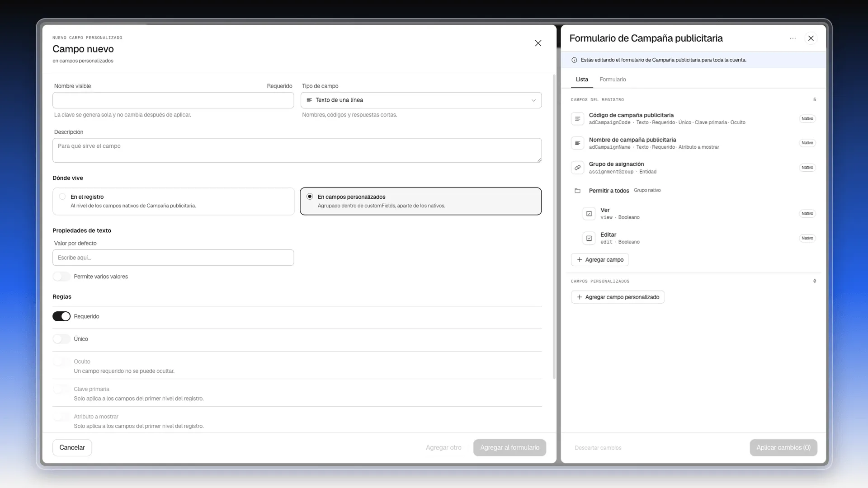Click the Cancelar button
Image resolution: width=868 pixels, height=488 pixels.
coord(72,447)
